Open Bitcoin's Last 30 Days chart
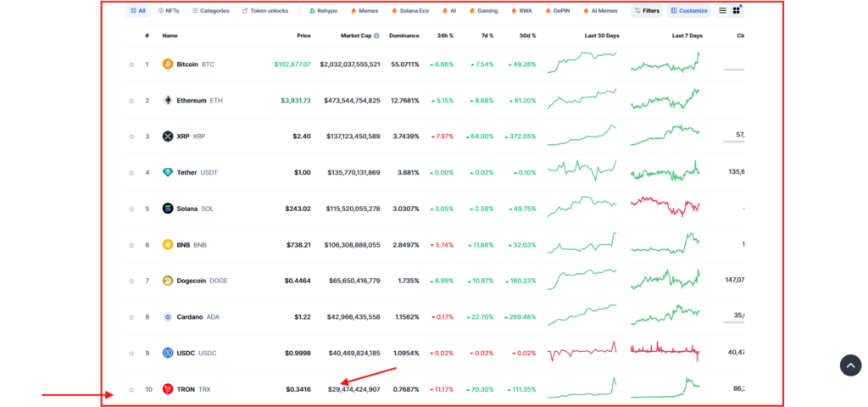This screenshot has height=407, width=868. (581, 62)
